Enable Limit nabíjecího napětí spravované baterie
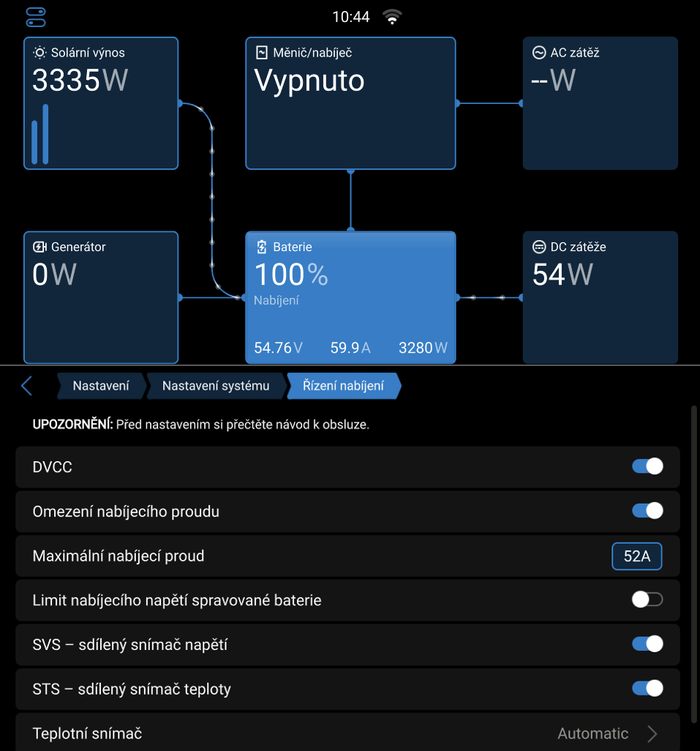This screenshot has height=751, width=700. tap(647, 600)
